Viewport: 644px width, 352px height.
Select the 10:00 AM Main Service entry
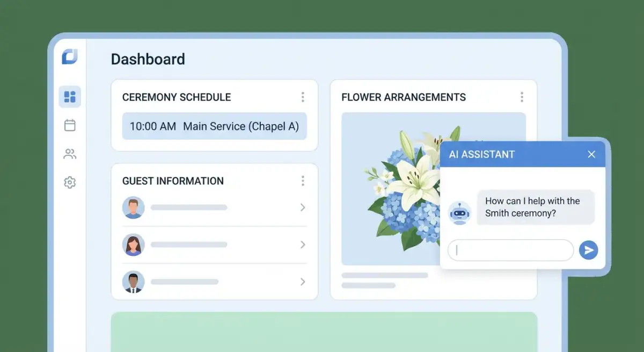214,126
